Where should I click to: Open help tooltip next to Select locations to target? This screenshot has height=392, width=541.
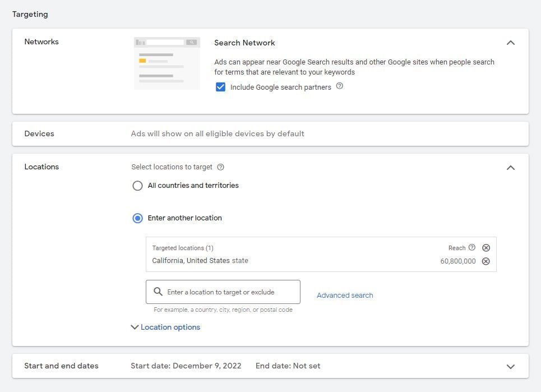220,167
